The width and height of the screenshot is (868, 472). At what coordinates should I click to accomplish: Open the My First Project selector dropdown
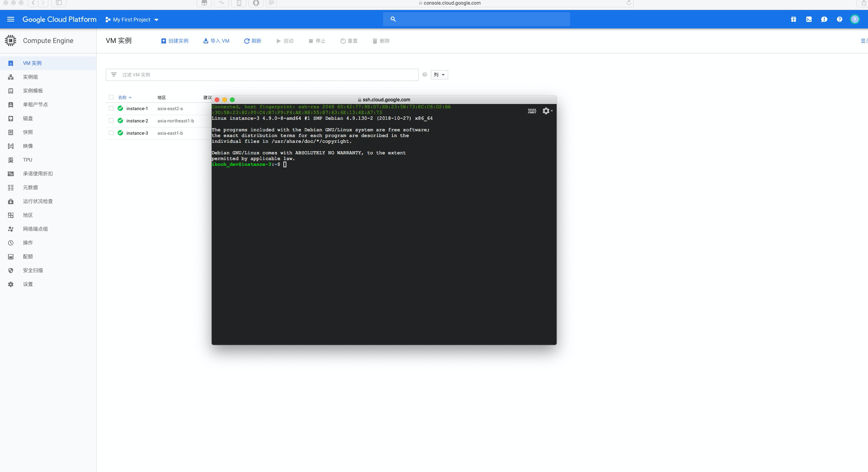132,20
